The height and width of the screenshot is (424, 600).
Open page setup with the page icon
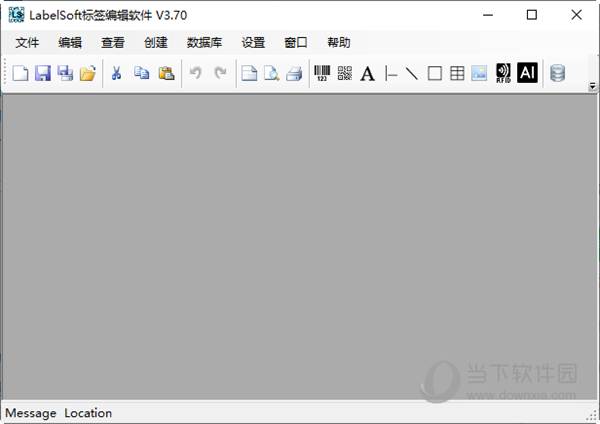249,73
